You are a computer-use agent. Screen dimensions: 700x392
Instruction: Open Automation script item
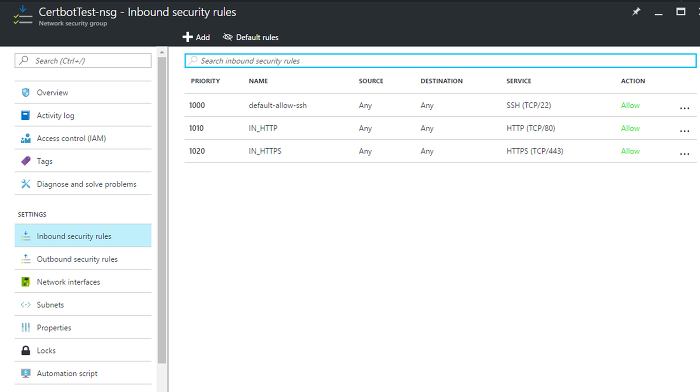point(83,373)
